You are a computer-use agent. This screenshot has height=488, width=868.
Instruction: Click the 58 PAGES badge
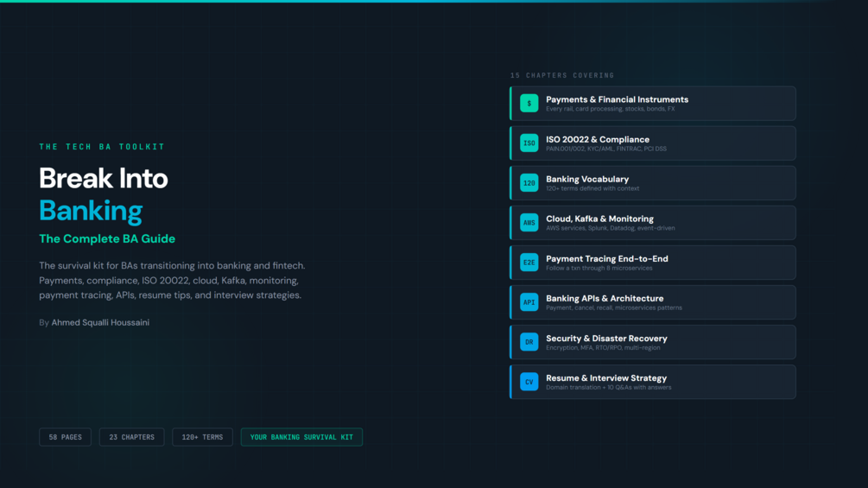(66, 437)
